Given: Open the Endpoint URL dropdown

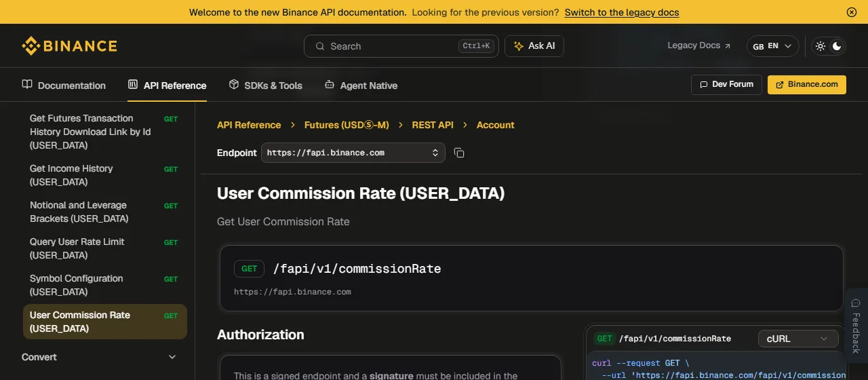Looking at the screenshot, I should coord(353,153).
